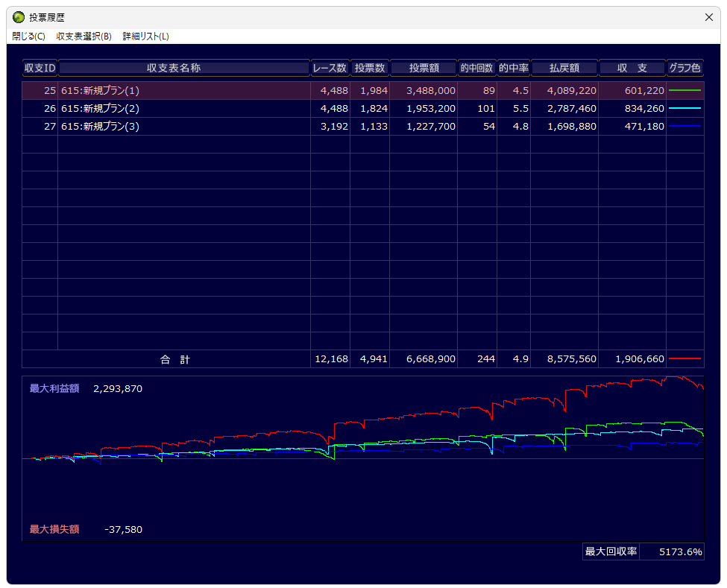
Task: Click the 投票額 column header
Action: (423, 68)
